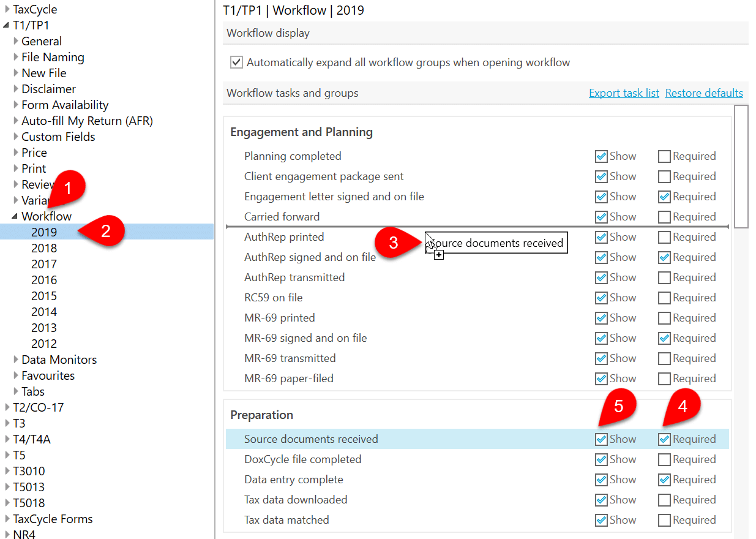Click the Export task list link
The image size is (756, 539).
[x=624, y=93]
